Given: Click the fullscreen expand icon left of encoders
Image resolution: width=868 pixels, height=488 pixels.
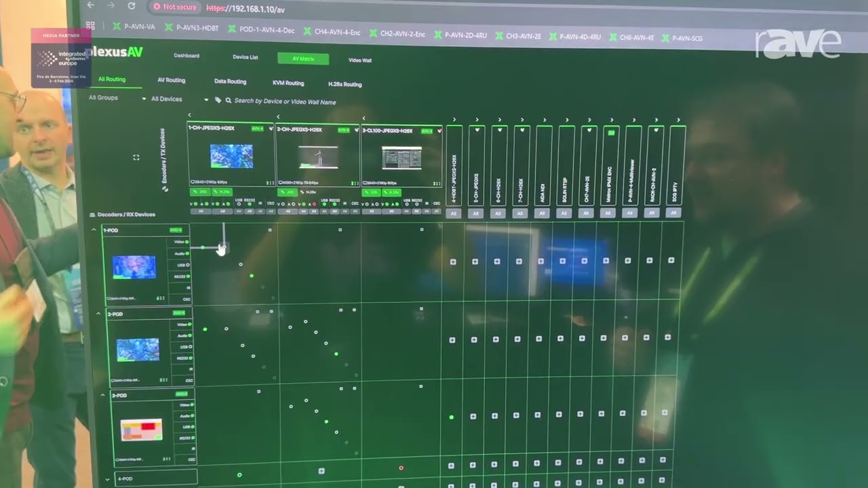Looking at the screenshot, I should [x=136, y=157].
